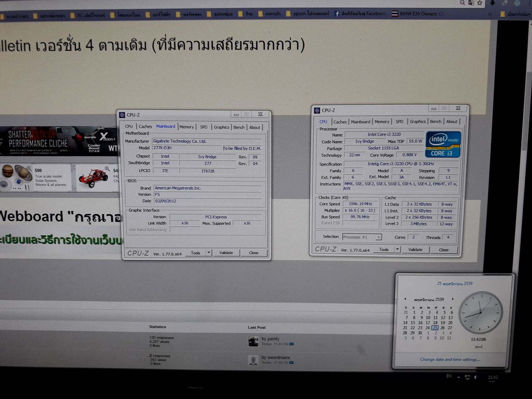Open the Shatter Desktop Performance Cliché ad banner
This screenshot has height=399, width=532.
pos(58,141)
